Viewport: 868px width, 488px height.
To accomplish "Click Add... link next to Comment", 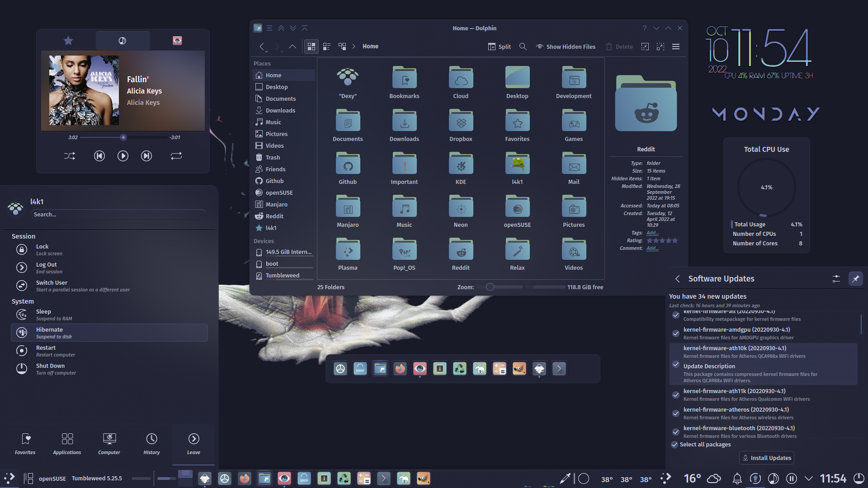I will pyautogui.click(x=652, y=248).
